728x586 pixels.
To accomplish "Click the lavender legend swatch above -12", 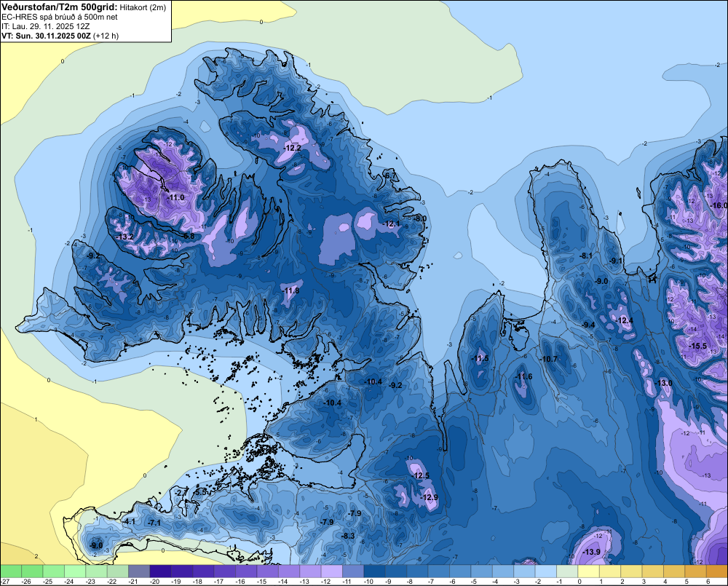I will pyautogui.click(x=331, y=571).
